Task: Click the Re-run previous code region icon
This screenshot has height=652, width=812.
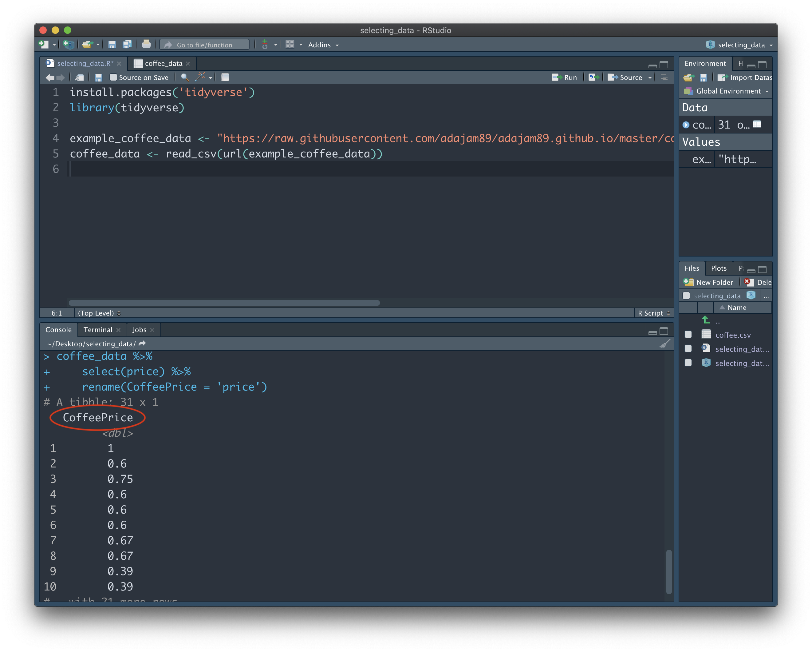Action: pyautogui.click(x=593, y=77)
